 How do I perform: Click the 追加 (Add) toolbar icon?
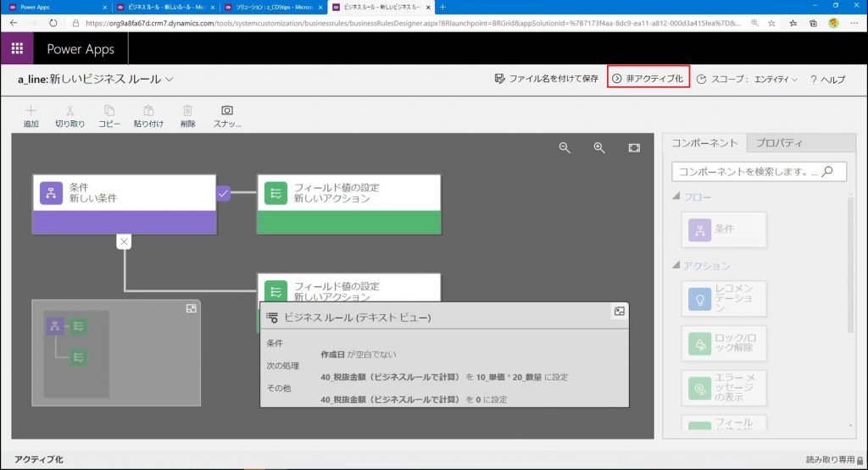[31, 111]
